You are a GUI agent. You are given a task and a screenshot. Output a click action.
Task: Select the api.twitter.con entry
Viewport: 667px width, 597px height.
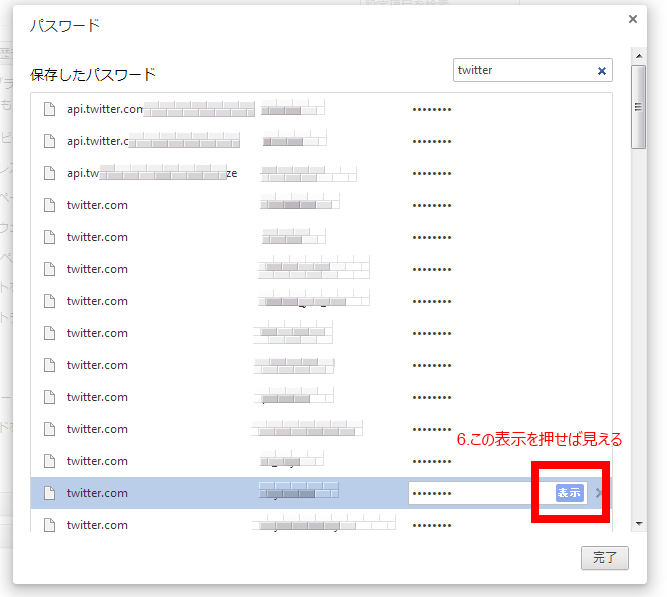coord(321,109)
